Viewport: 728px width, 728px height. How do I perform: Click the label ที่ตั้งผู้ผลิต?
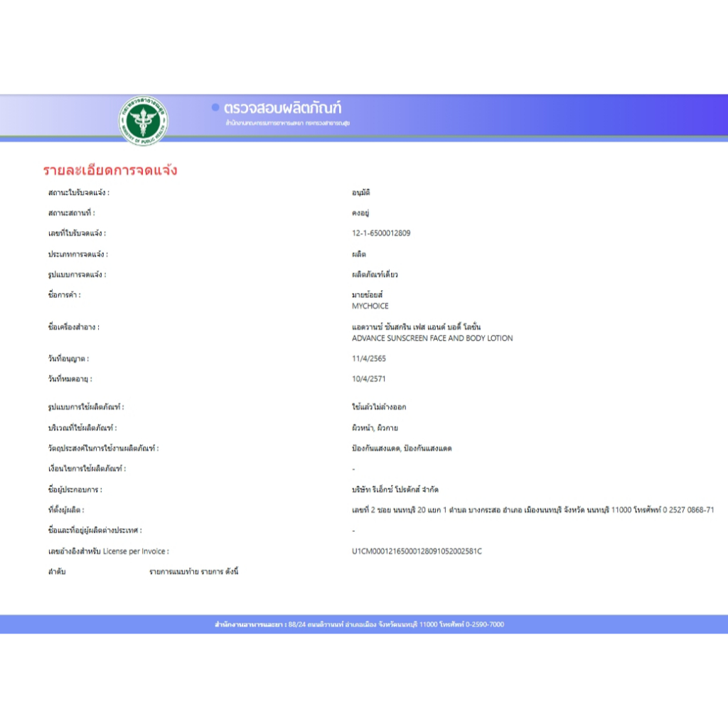pyautogui.click(x=66, y=510)
